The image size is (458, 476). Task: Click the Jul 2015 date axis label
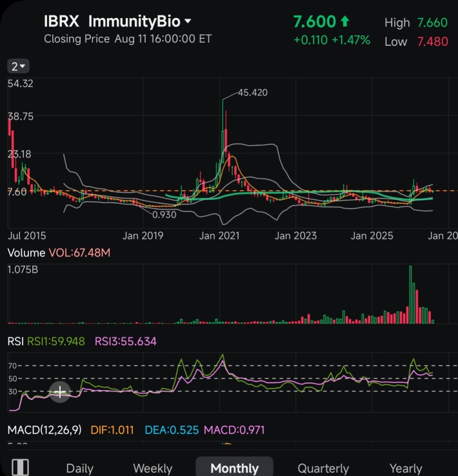(26, 235)
